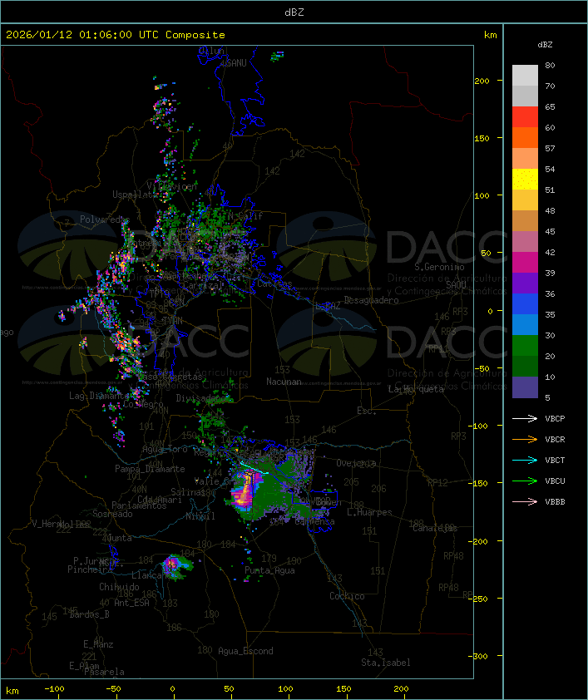The image size is (588, 700).
Task: Click the Punta_Agua location label
Action: point(270,570)
